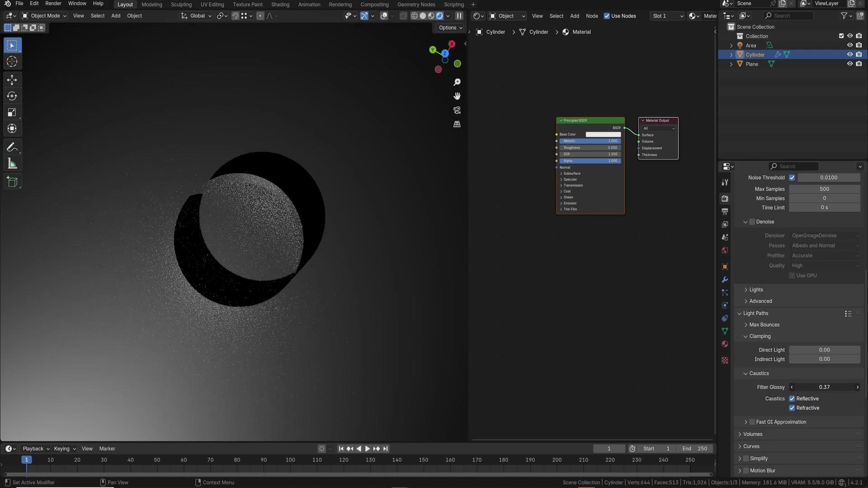Open the timeline Keying menu
This screenshot has width=868, height=488.
(65, 449)
